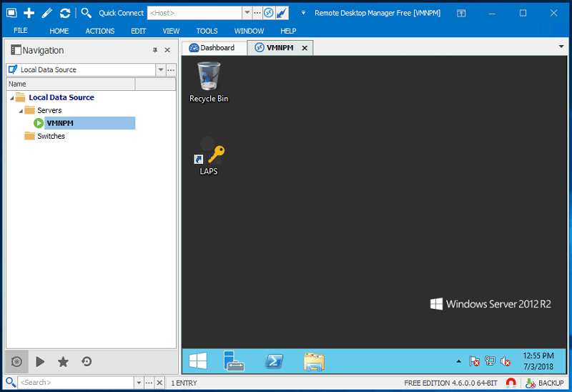Open File Explorer from remote taskbar
Image resolution: width=572 pixels, height=392 pixels.
click(314, 362)
